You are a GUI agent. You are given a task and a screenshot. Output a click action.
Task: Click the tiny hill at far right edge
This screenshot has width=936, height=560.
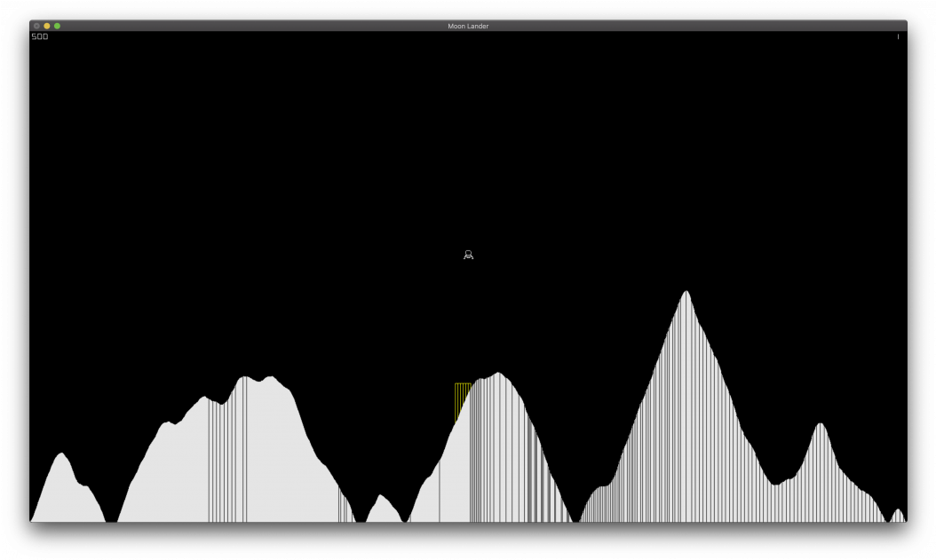point(898,513)
